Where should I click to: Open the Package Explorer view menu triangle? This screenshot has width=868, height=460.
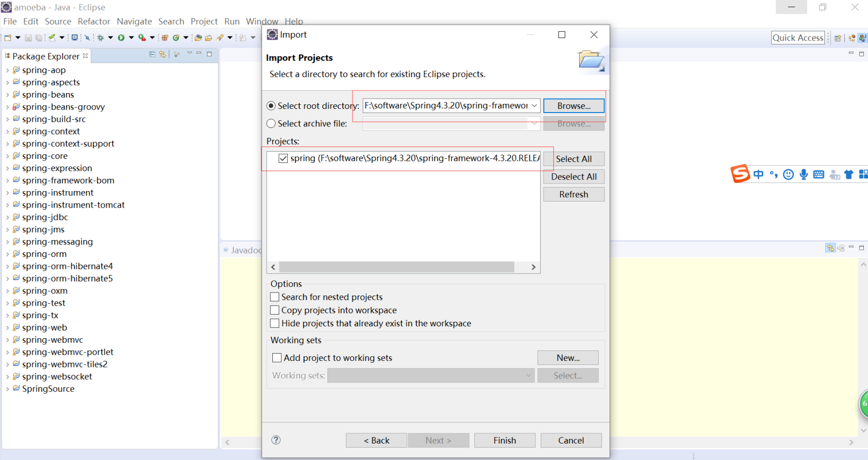point(190,53)
